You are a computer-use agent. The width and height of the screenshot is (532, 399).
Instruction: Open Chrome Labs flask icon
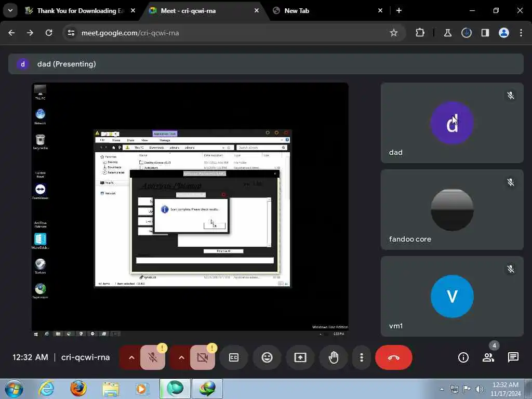tap(448, 33)
